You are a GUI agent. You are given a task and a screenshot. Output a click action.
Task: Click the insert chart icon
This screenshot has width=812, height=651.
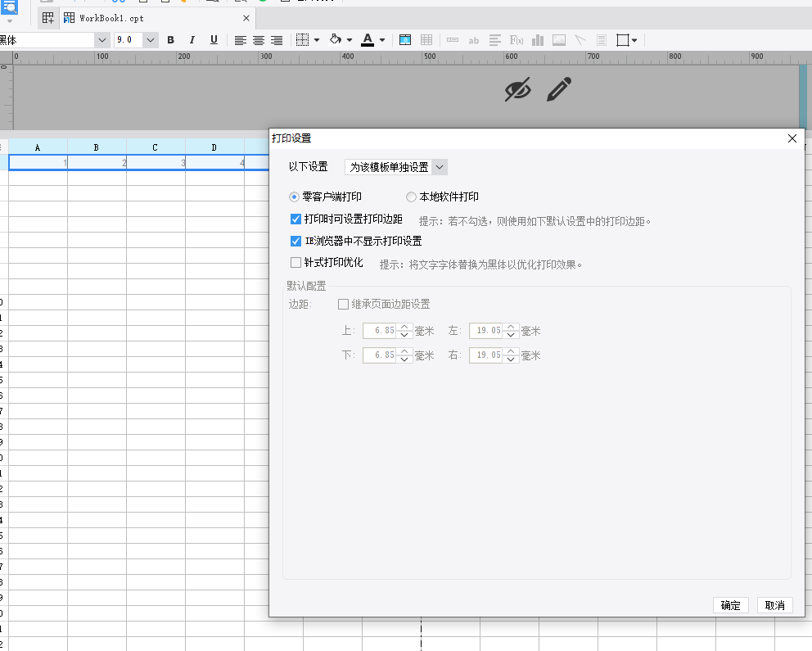[x=538, y=40]
